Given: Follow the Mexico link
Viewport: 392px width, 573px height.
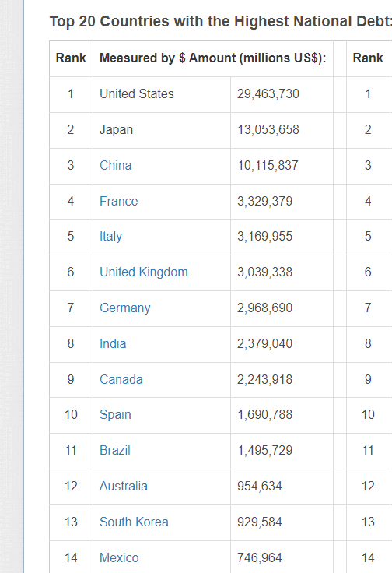Looking at the screenshot, I should click(119, 558).
